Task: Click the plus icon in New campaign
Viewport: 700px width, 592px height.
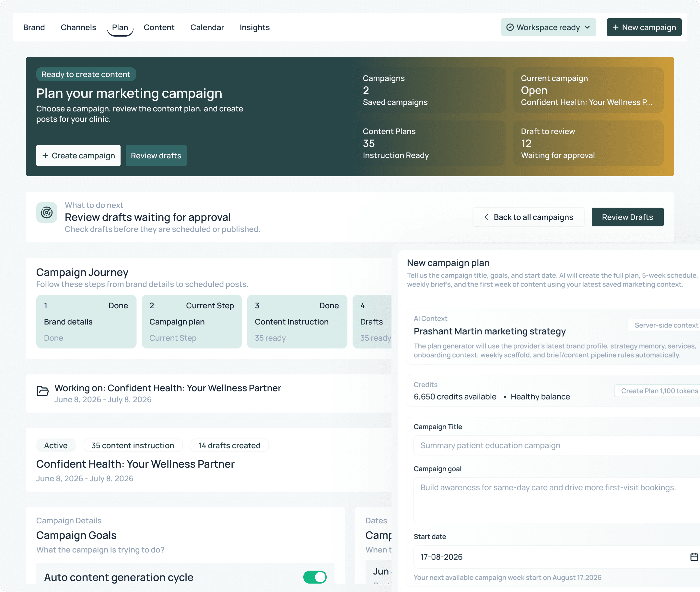Action: tap(615, 27)
